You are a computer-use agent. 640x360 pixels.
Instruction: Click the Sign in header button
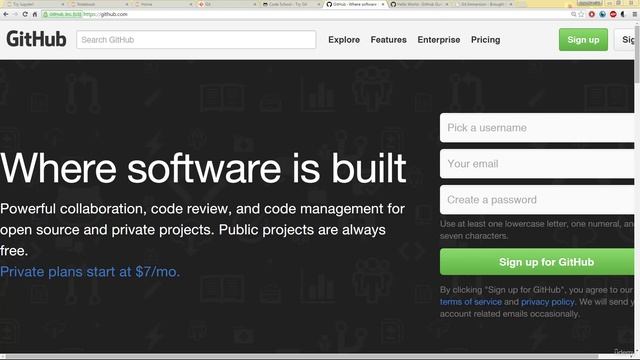click(x=624, y=40)
